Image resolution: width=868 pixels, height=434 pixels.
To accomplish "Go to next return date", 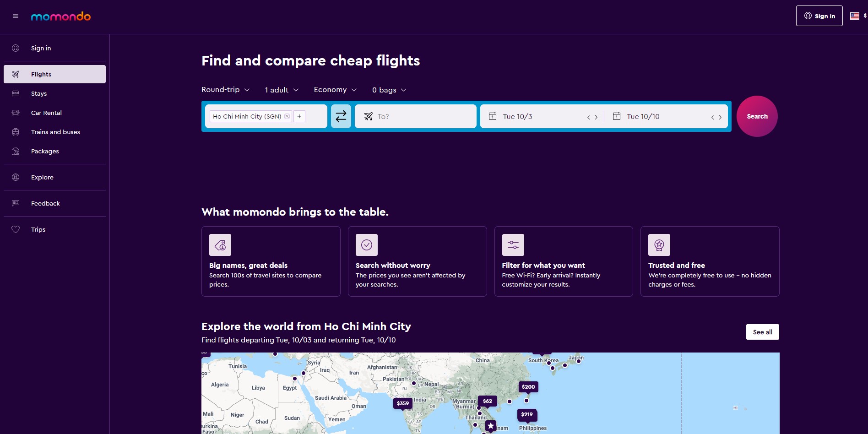I will tap(720, 117).
